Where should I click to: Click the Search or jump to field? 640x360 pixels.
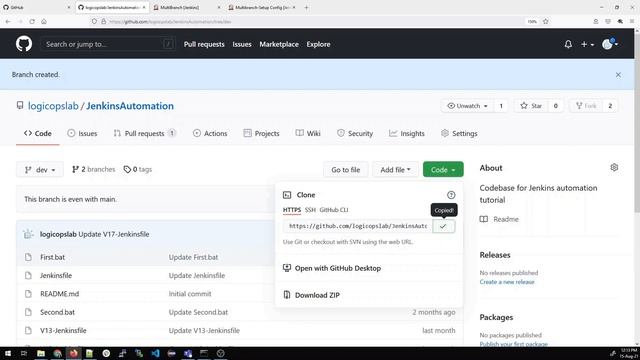(108, 44)
